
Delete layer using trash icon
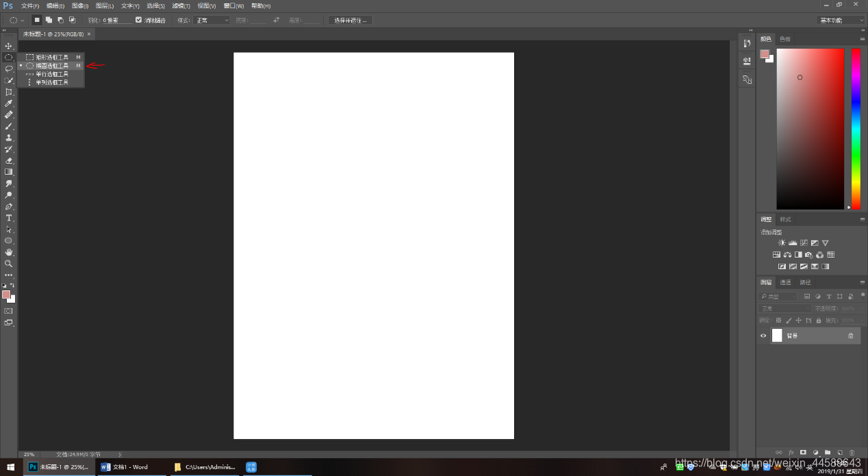pyautogui.click(x=852, y=452)
